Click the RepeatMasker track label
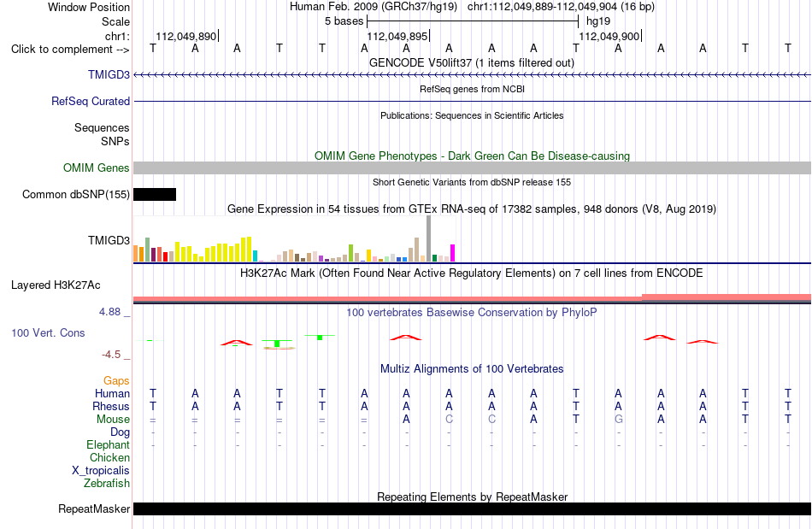This screenshot has height=529, width=812. coord(94,508)
